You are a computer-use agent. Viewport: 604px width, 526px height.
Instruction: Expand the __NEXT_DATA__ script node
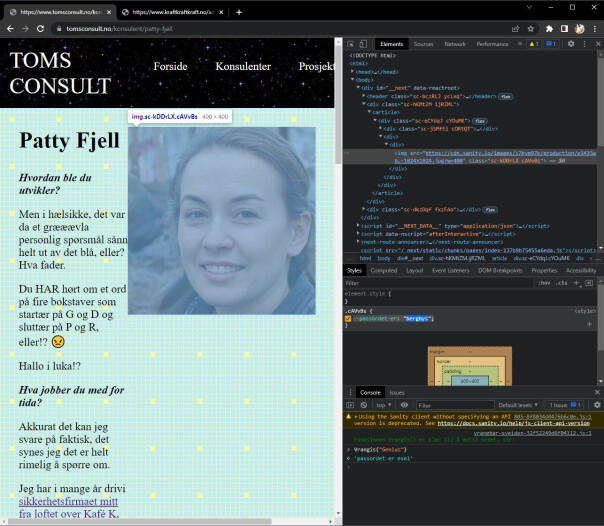pos(358,226)
